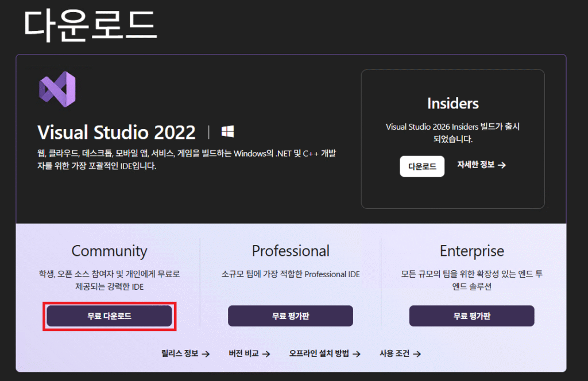Click the Professional edition heading
This screenshot has height=381, width=588.
291,251
